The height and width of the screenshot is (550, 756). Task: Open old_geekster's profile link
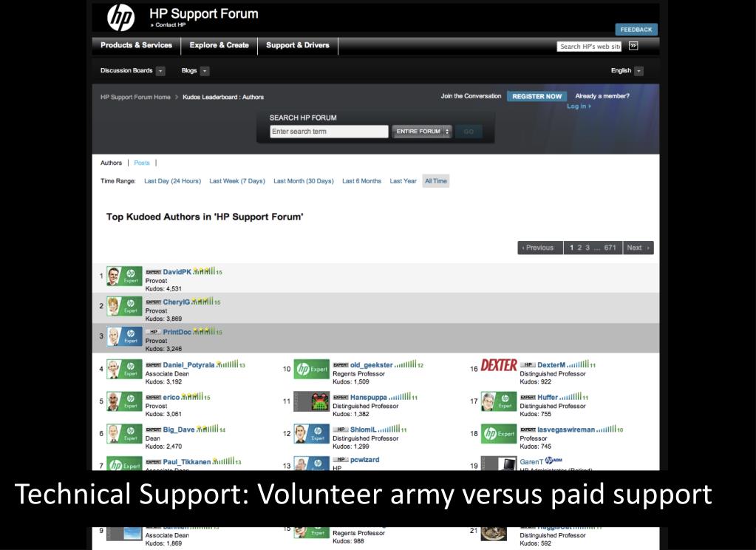(371, 365)
